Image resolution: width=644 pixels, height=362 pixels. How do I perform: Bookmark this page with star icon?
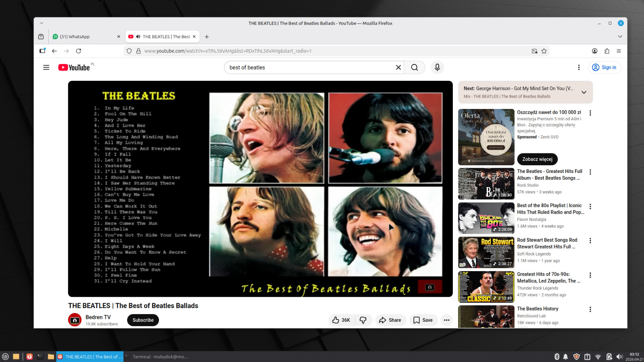pyautogui.click(x=544, y=51)
